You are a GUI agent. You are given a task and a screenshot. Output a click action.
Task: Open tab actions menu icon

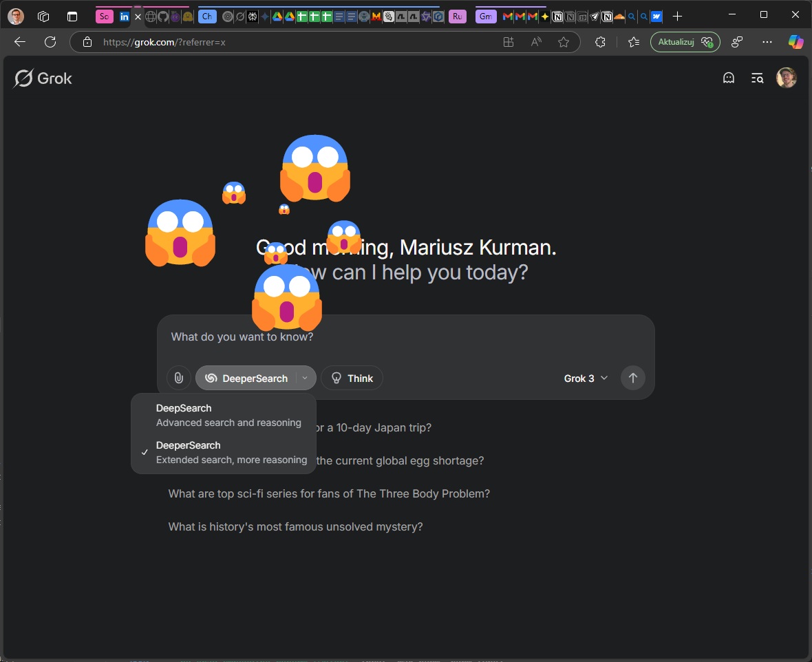point(72,17)
